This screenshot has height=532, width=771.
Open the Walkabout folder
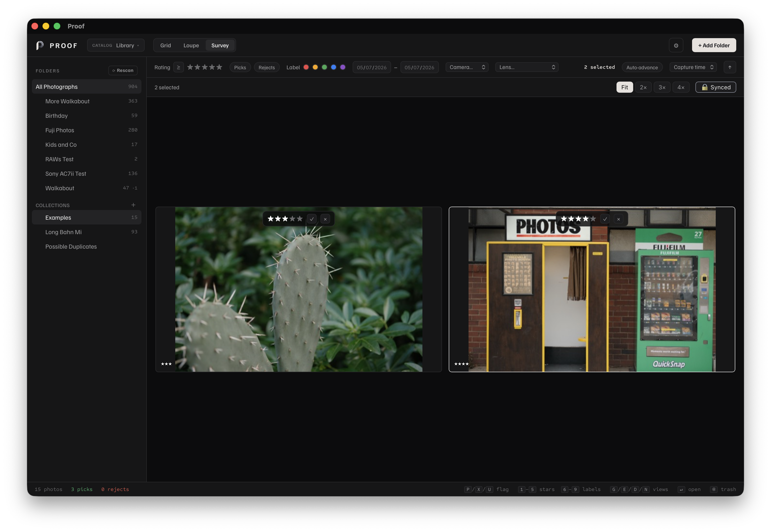pos(87,188)
